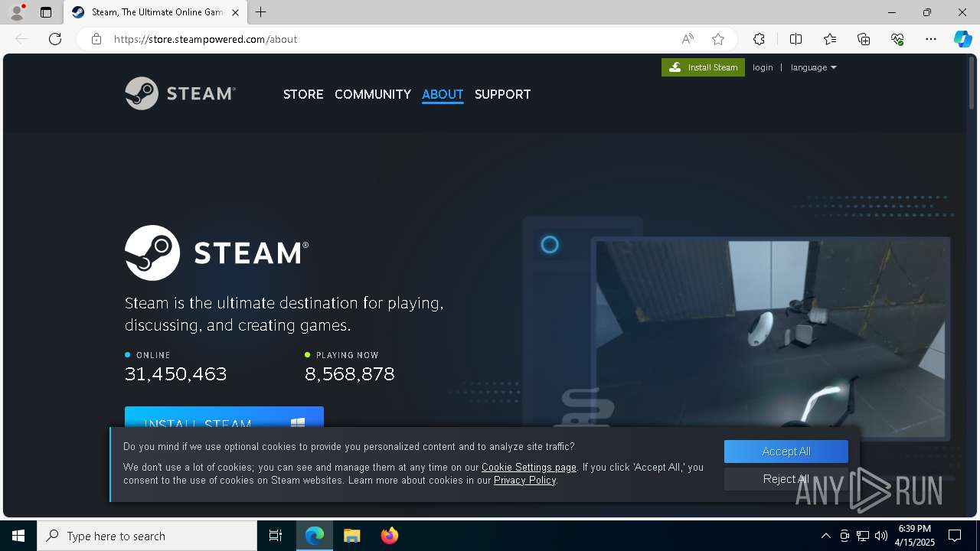Click the taskbar search box
980x551 pixels.
point(147,536)
